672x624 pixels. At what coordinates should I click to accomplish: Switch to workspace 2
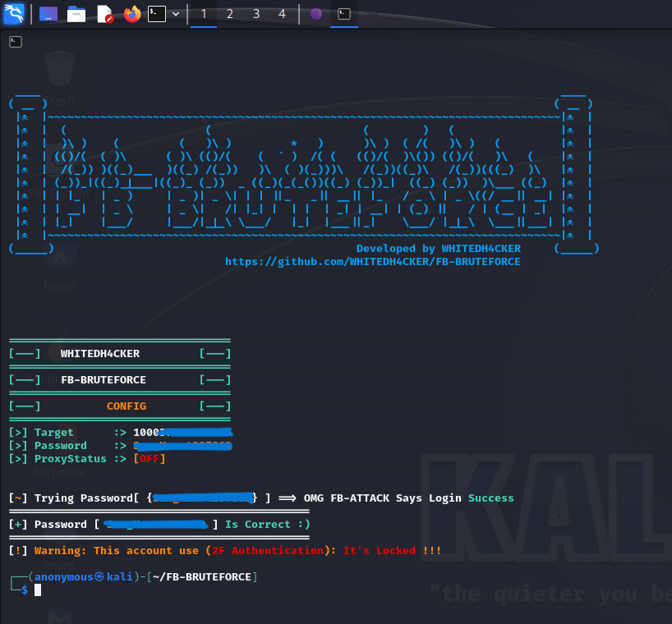point(230,13)
